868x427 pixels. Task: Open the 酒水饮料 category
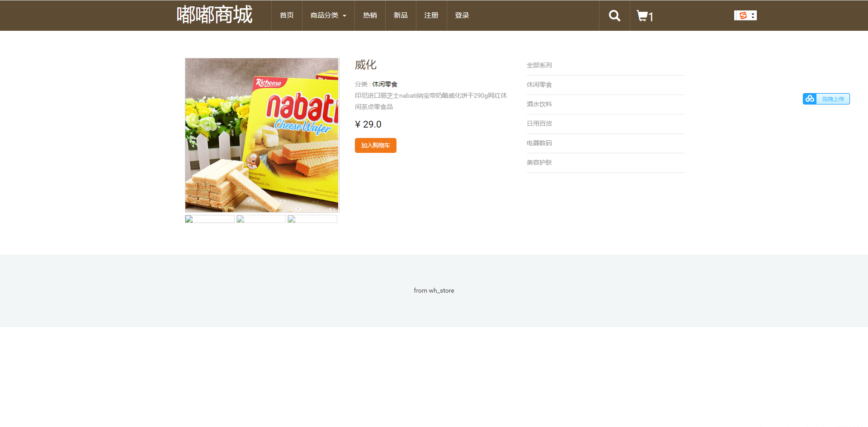point(539,104)
